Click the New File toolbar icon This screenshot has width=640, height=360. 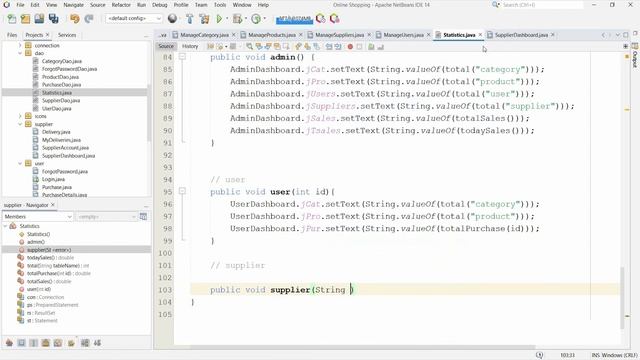pos(12,19)
